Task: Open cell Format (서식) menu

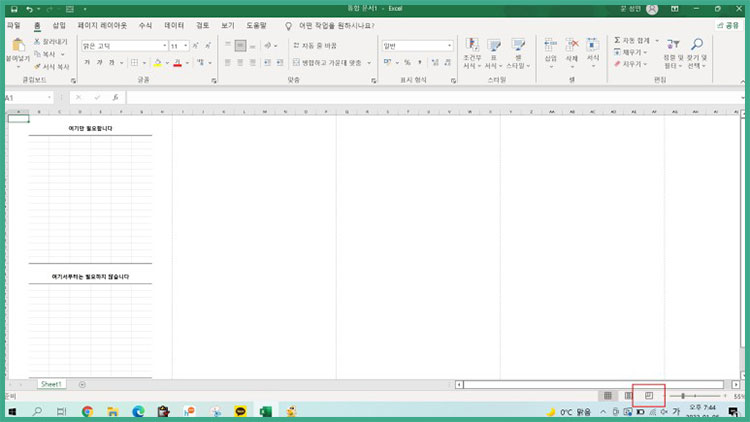Action: pyautogui.click(x=593, y=53)
